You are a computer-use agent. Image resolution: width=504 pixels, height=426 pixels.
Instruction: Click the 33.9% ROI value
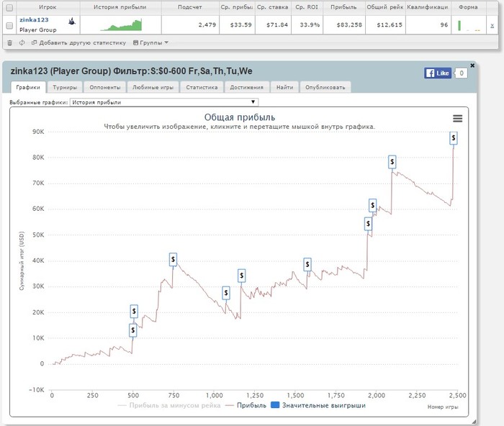[310, 24]
